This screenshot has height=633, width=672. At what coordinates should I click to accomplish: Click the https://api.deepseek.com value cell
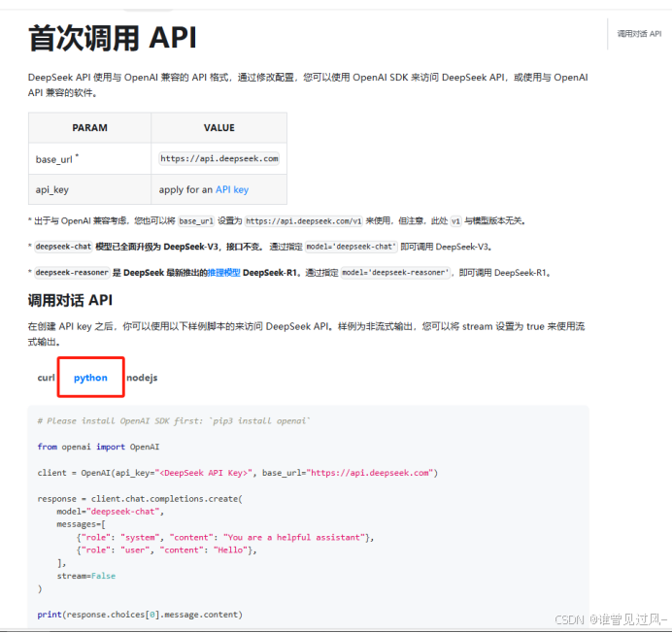point(219,158)
